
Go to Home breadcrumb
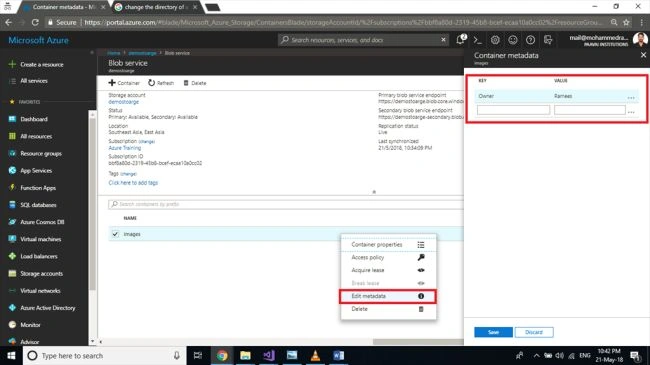click(x=114, y=53)
